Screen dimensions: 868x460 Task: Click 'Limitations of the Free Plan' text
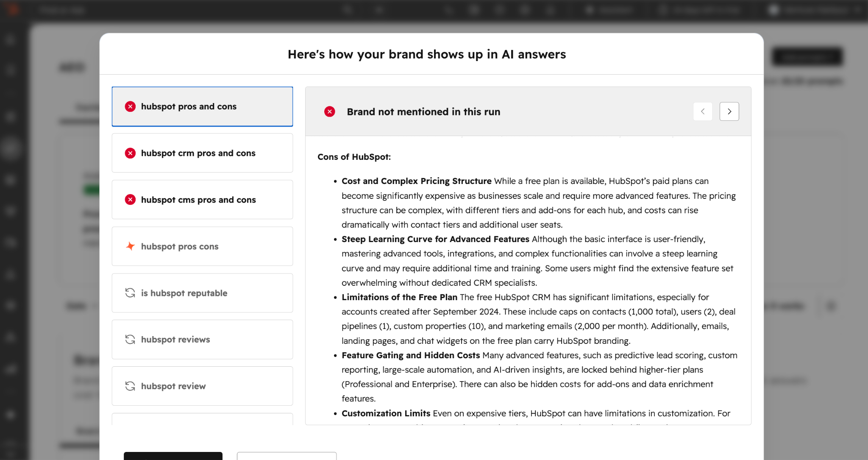(399, 297)
